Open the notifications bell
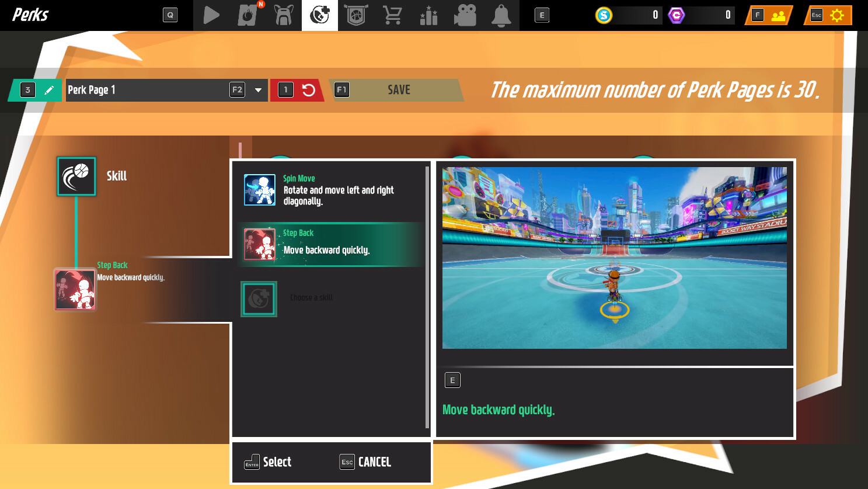This screenshot has height=489, width=868. pos(501,15)
